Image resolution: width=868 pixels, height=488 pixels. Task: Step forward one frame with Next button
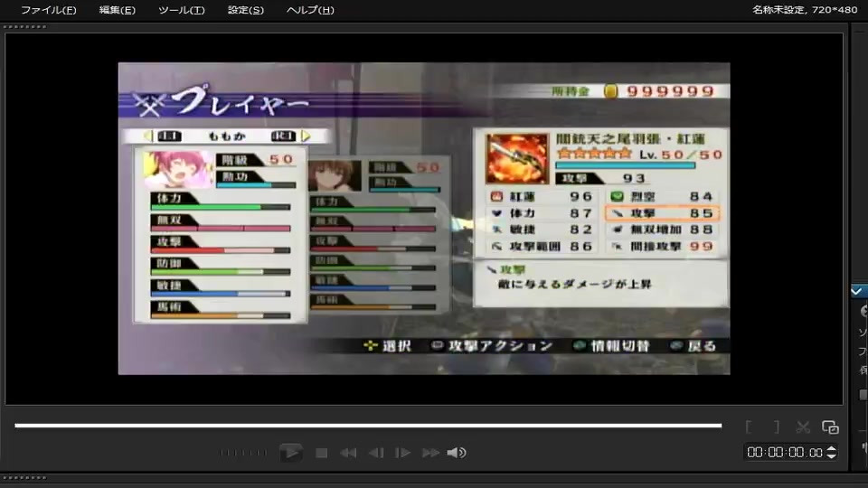[x=402, y=453]
